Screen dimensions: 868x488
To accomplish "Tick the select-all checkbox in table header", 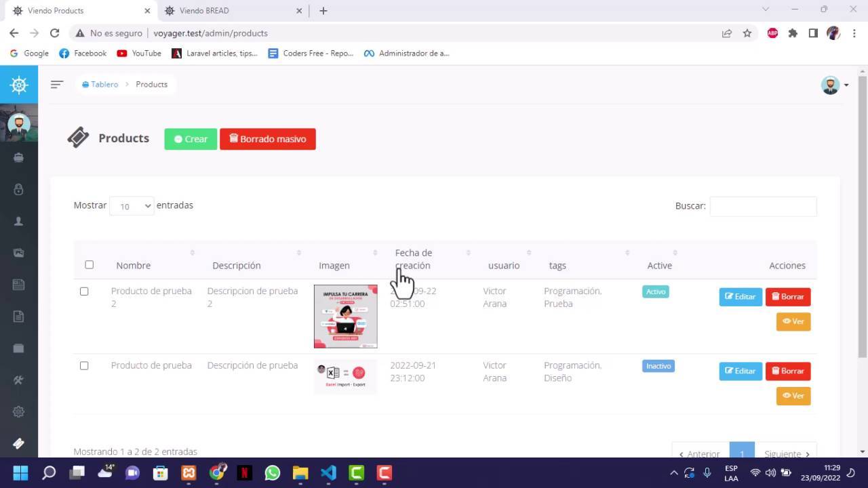I will [89, 265].
